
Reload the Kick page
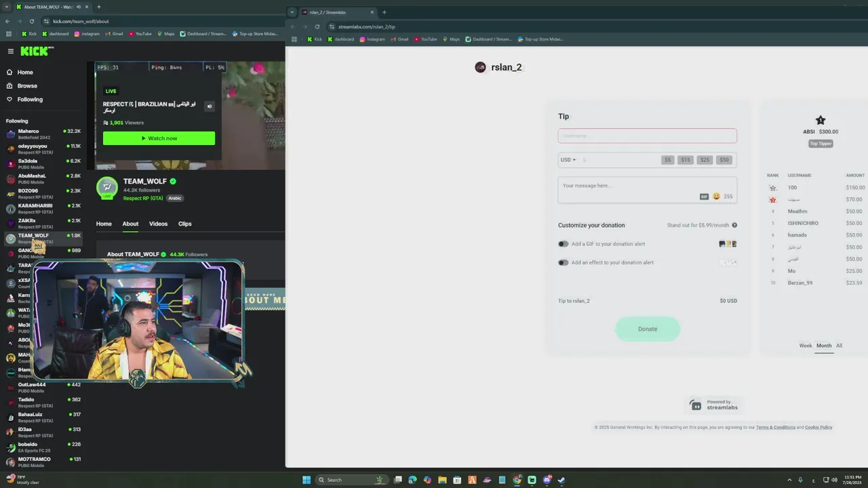32,21
